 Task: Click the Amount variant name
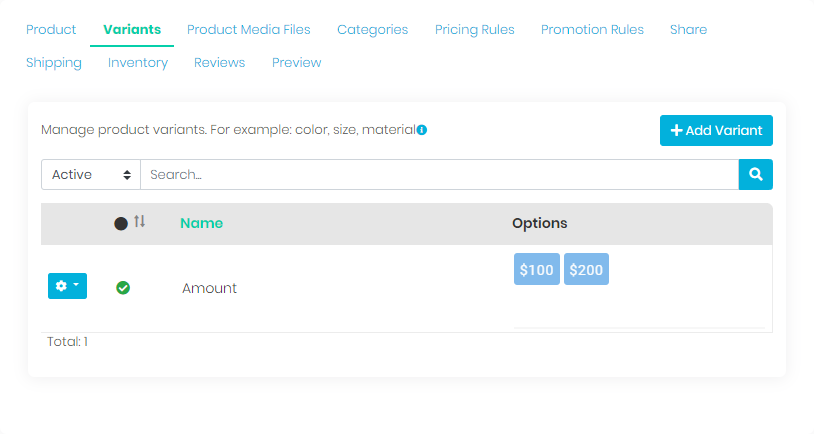click(x=210, y=288)
